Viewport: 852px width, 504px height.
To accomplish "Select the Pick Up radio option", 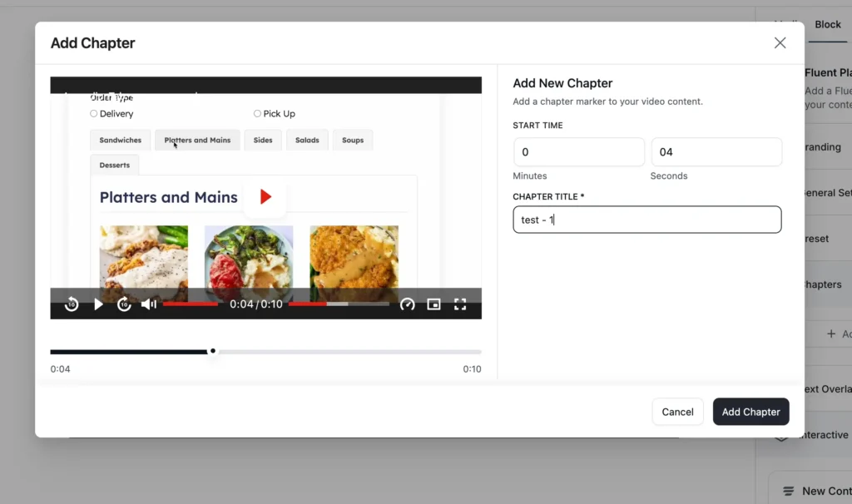I will click(257, 114).
